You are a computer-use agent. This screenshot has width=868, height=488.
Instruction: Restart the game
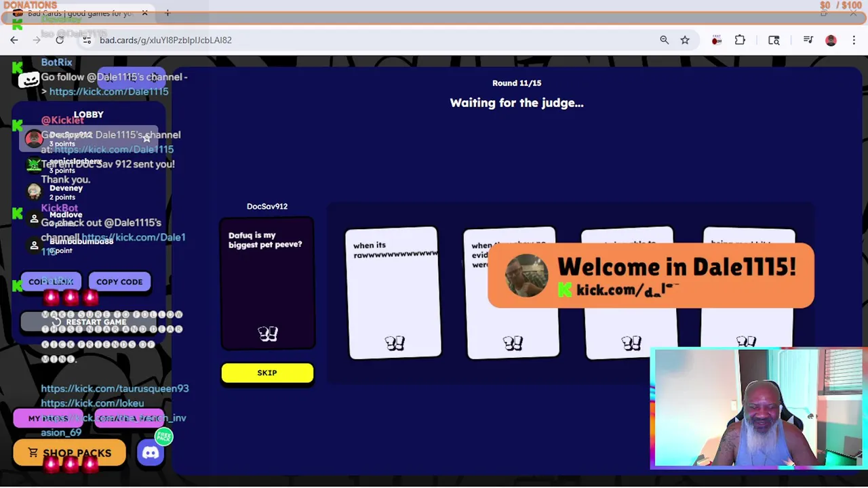coord(87,322)
